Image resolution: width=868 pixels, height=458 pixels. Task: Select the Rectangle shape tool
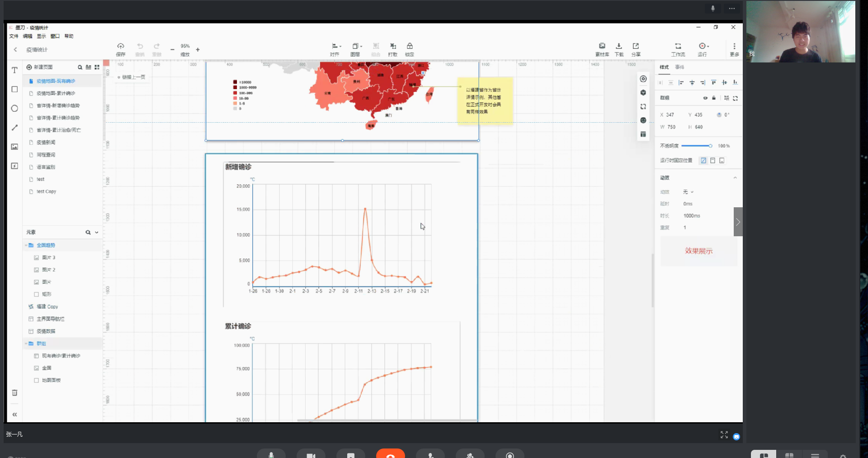[14, 90]
